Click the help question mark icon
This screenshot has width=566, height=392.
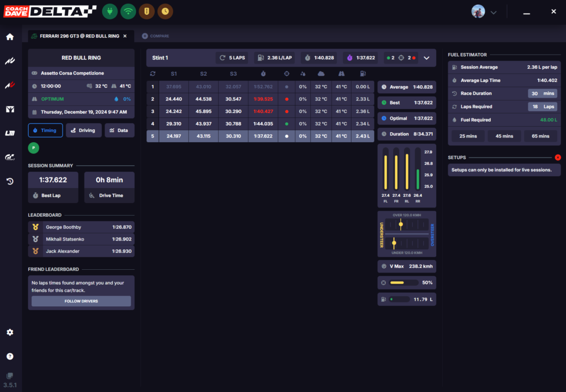(x=9, y=356)
